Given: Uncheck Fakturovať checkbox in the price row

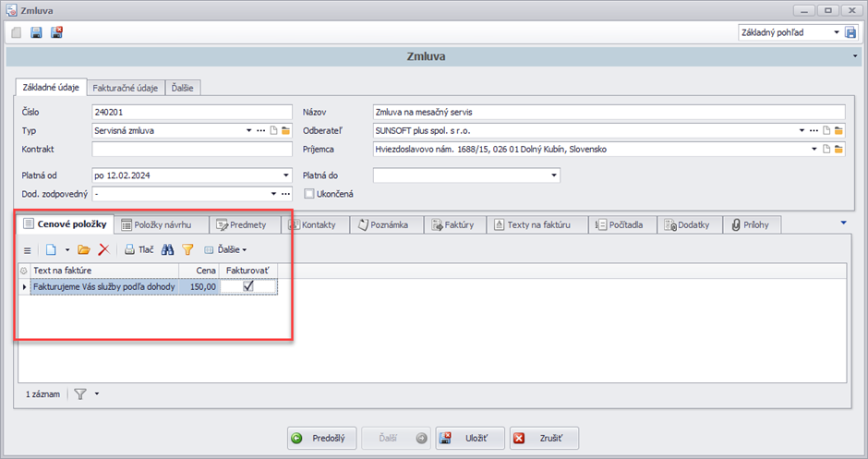Looking at the screenshot, I should pyautogui.click(x=247, y=287).
